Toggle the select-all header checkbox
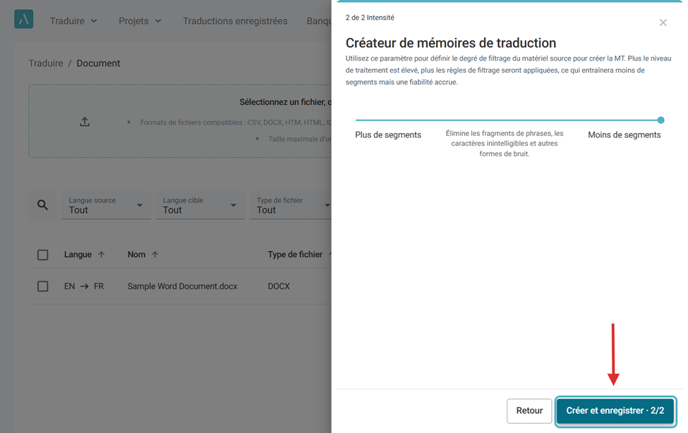 pos(43,255)
